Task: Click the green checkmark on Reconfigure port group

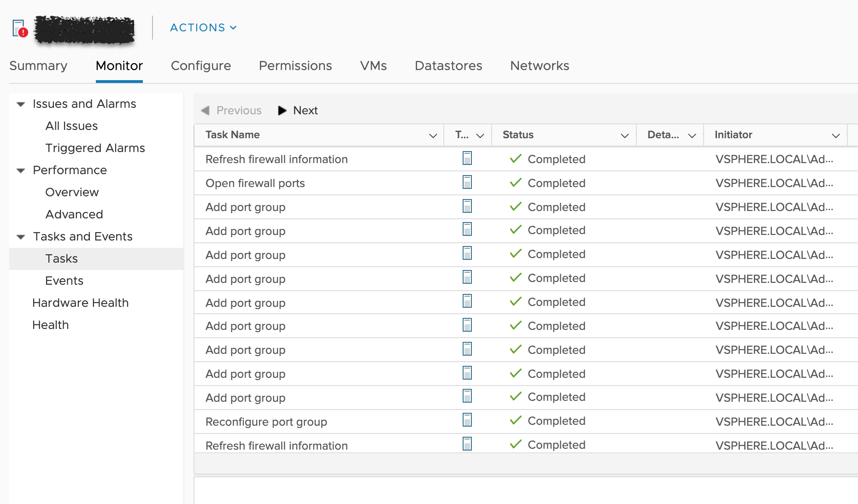Action: pyautogui.click(x=516, y=421)
